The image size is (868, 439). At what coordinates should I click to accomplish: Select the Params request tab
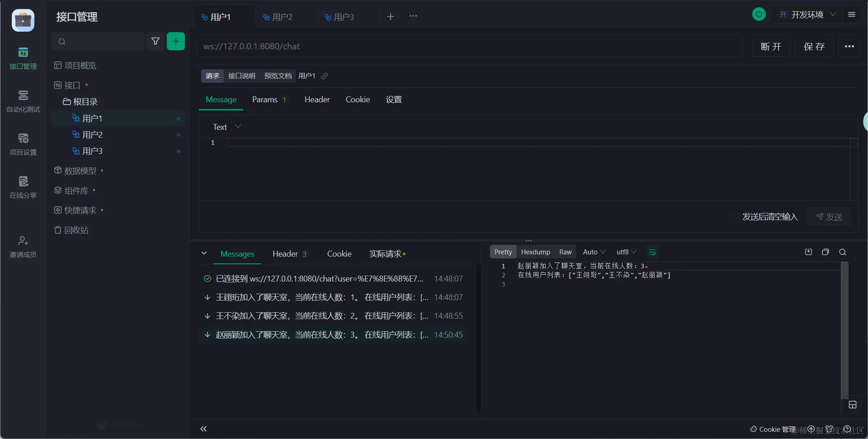[269, 100]
